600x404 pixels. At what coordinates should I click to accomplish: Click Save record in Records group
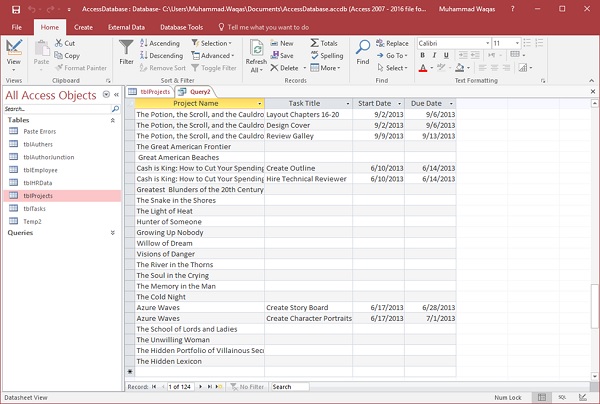pos(281,56)
